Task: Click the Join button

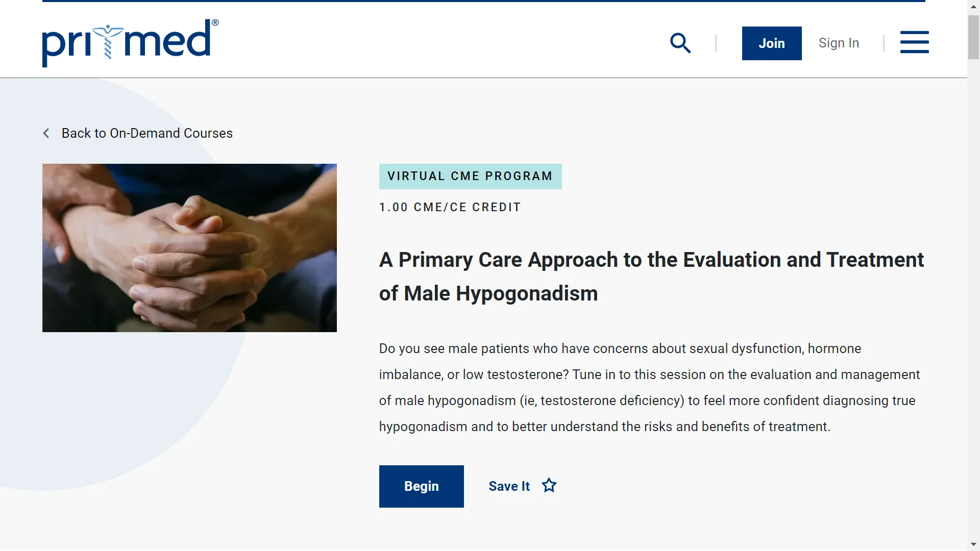Action: click(772, 43)
